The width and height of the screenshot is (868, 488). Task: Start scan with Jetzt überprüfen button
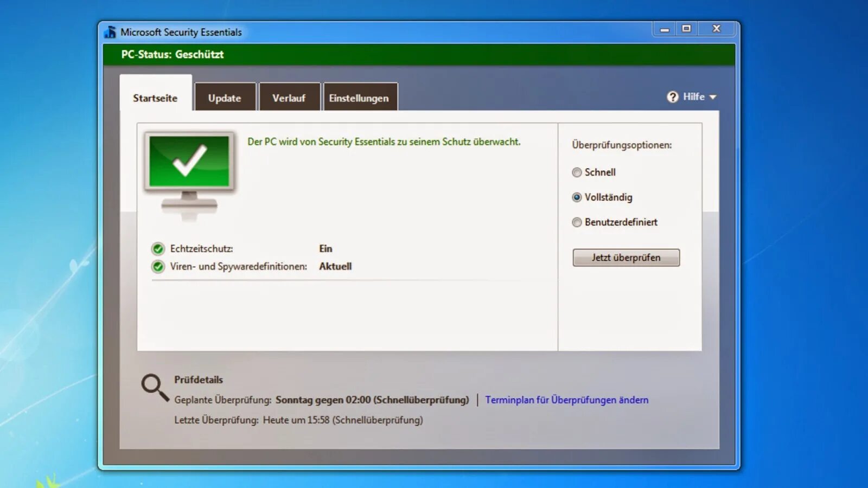point(626,258)
